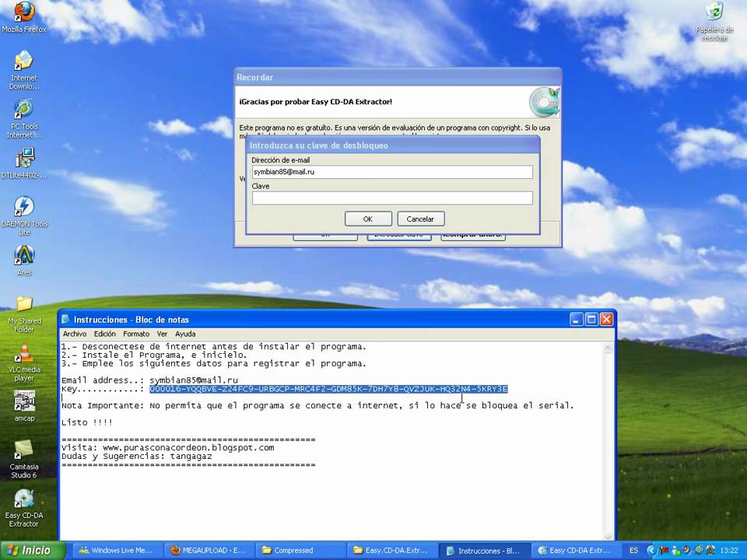Click the 'Listo !!!!' text line
The width and height of the screenshot is (747, 560).
pos(87,422)
